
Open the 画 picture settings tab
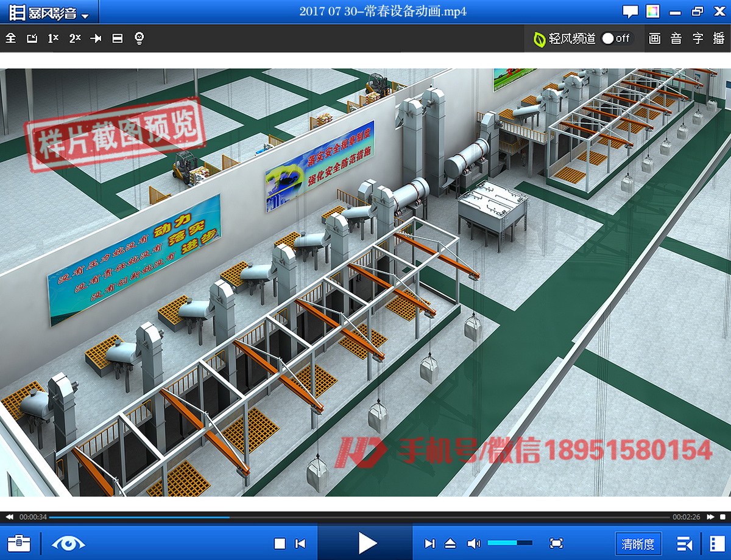pos(655,38)
